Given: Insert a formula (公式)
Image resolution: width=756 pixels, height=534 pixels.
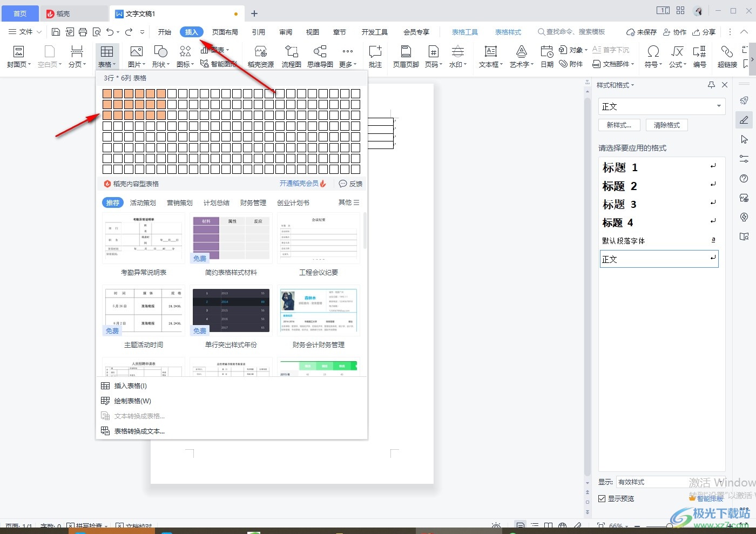Looking at the screenshot, I should [x=678, y=57].
